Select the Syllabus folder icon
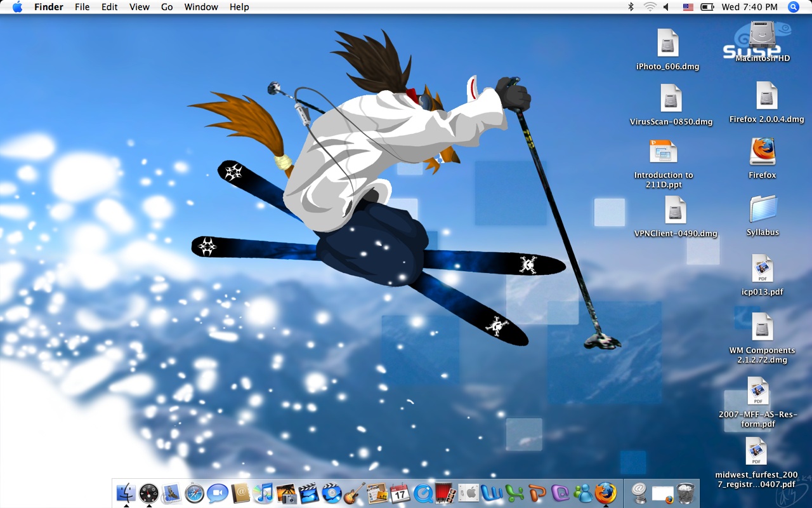 [763, 209]
